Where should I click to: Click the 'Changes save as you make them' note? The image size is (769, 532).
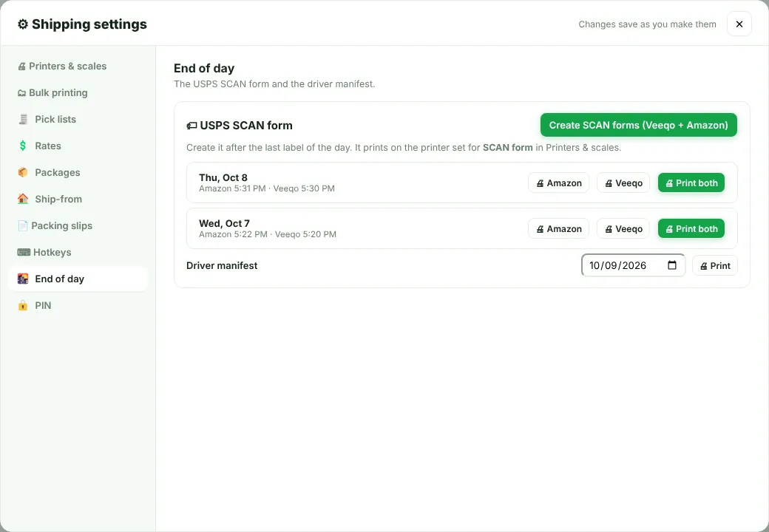pos(648,24)
